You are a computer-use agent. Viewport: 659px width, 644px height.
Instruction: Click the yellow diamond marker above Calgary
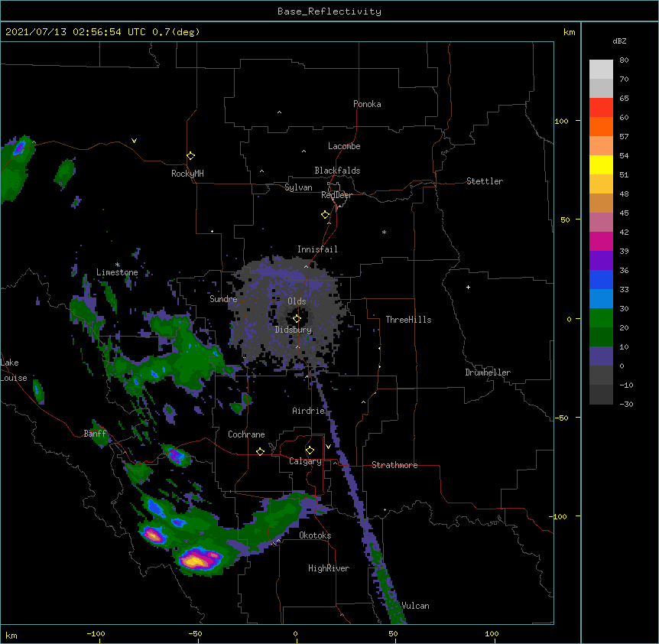point(310,450)
